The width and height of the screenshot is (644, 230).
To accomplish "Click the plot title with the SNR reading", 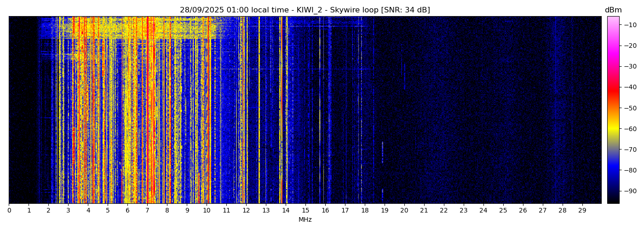I will coord(305,10).
